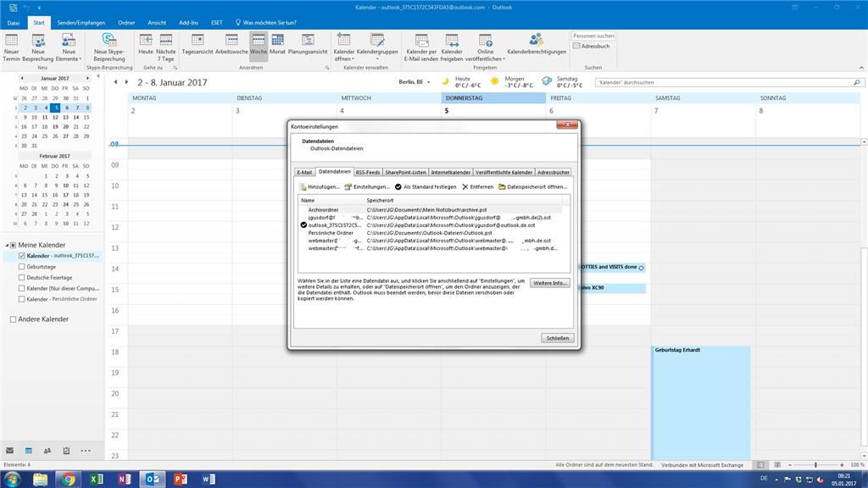This screenshot has height=488, width=868.
Task: Adjust the zoom slider in status bar
Action: (x=815, y=465)
